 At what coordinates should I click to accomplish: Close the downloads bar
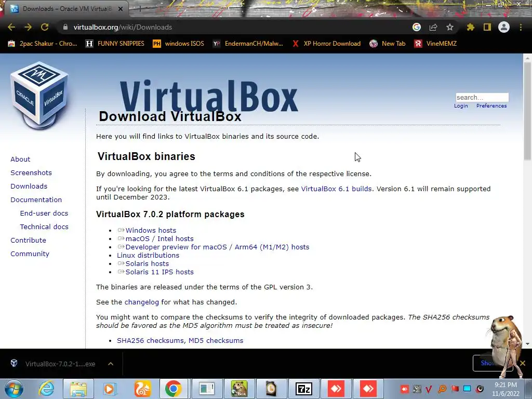tap(523, 363)
